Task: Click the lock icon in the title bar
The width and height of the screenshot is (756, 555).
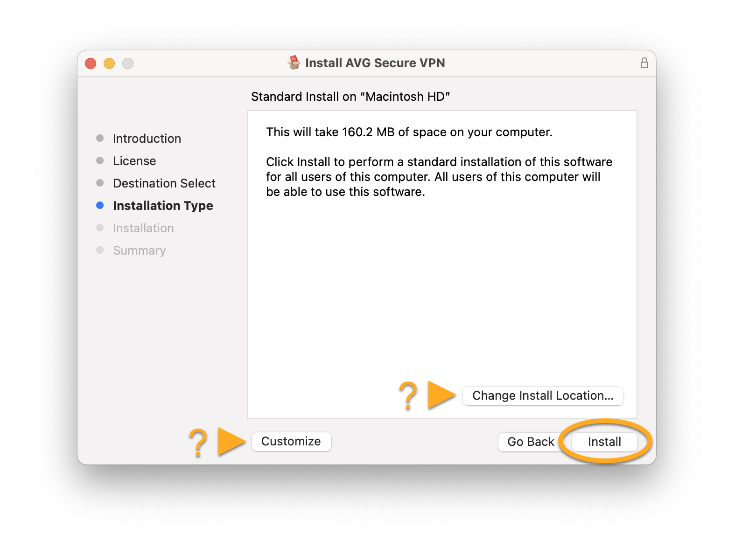Action: (644, 63)
